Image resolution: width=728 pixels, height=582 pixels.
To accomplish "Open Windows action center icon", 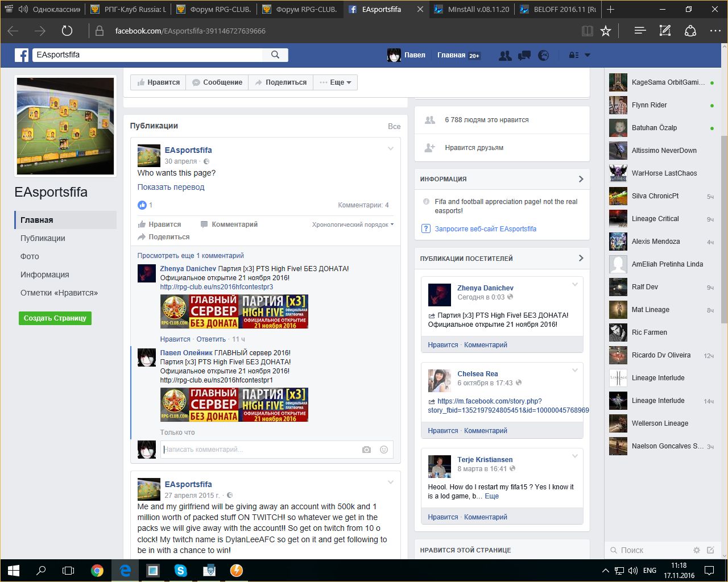I will click(709, 571).
